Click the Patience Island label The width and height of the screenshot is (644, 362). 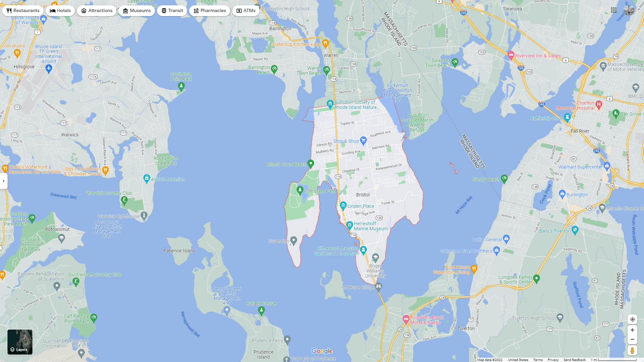coord(179,251)
